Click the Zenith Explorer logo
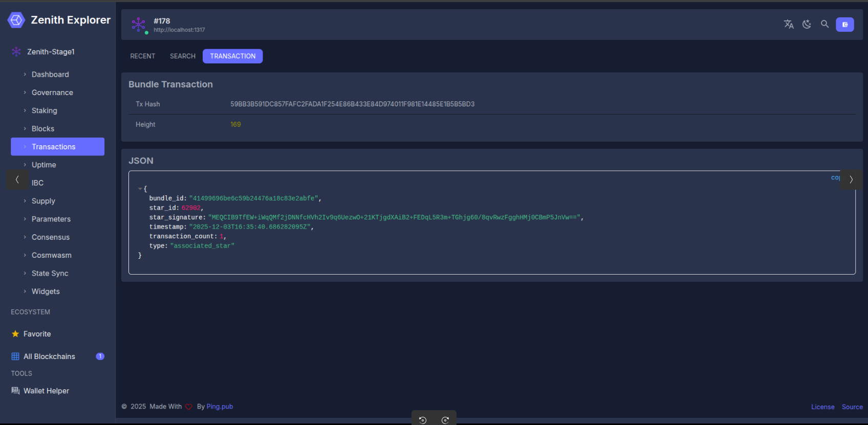 (16, 20)
